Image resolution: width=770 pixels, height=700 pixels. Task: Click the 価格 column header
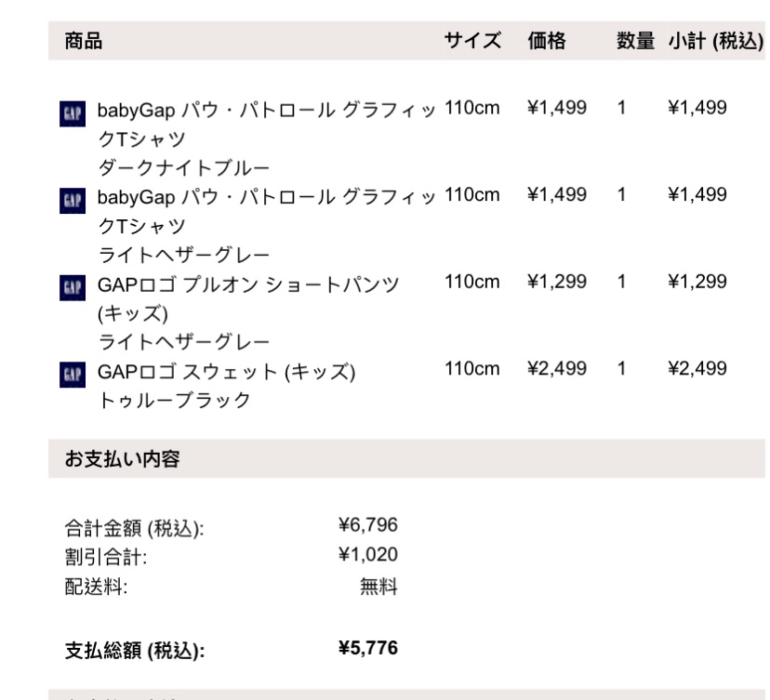click(548, 41)
